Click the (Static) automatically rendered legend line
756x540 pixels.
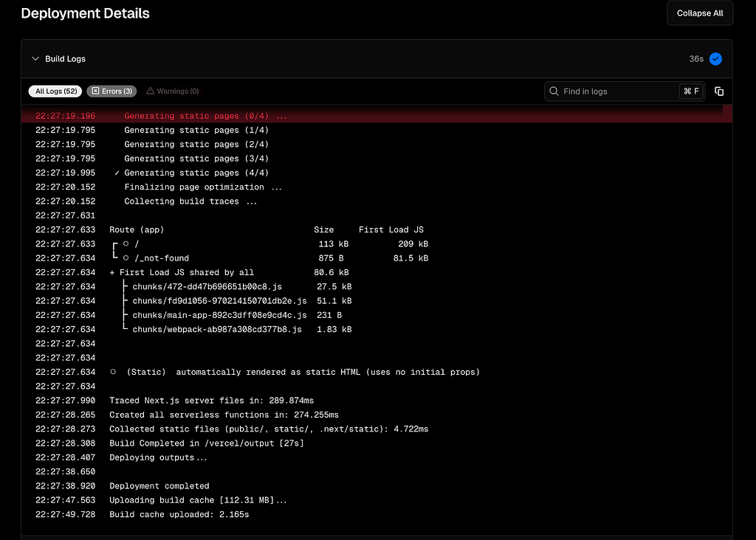tap(377, 372)
